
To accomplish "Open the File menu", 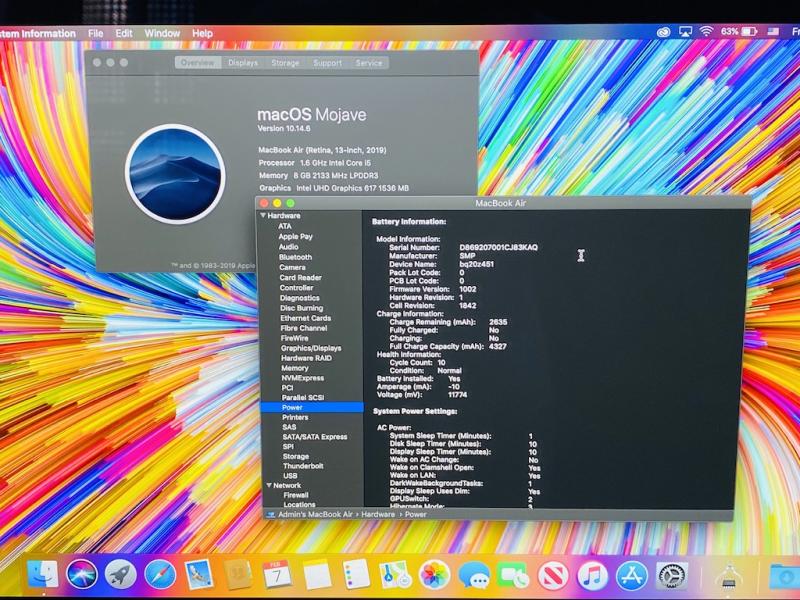I will coord(95,33).
